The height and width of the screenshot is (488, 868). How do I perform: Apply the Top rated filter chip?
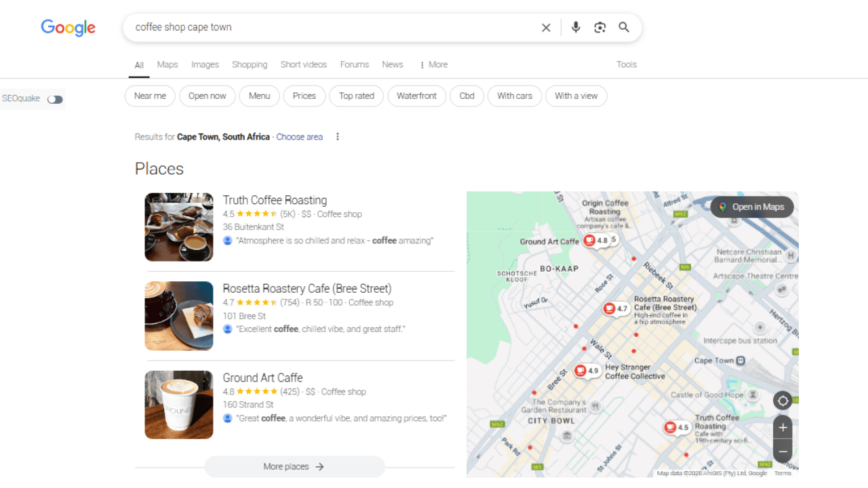click(357, 96)
